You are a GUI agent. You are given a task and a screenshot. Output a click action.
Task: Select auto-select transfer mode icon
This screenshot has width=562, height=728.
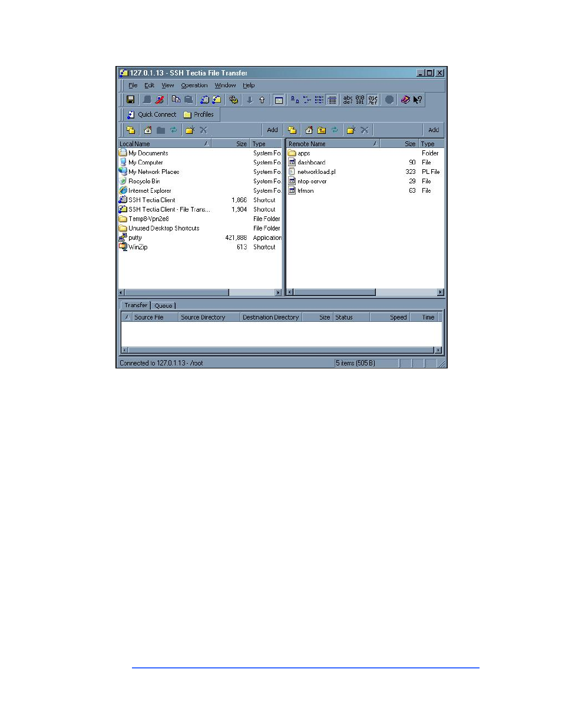372,100
